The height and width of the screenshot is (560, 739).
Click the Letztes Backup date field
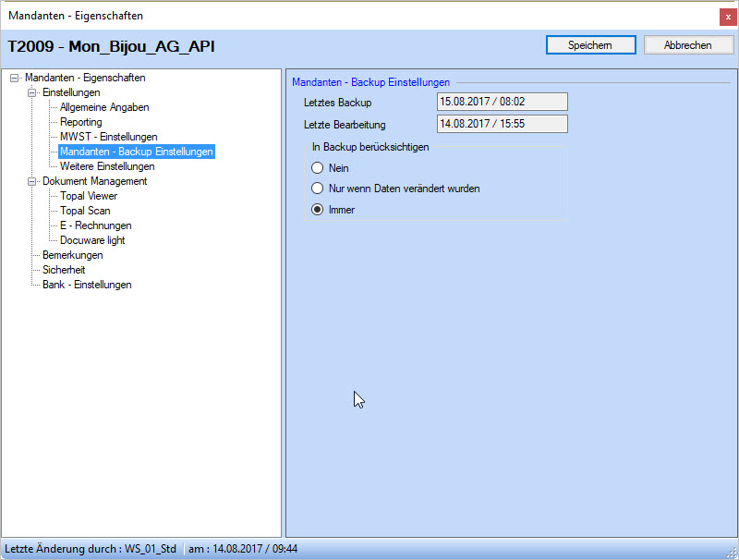tap(502, 102)
